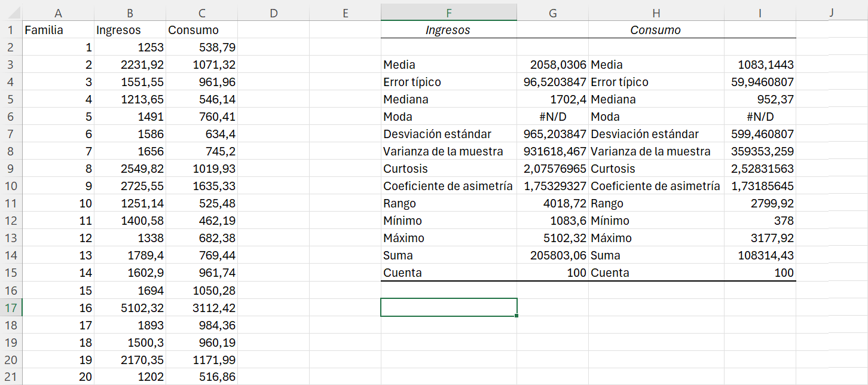868x385 pixels.
Task: Select the Coeficiente de asimetría label for Consumo
Action: click(x=656, y=186)
